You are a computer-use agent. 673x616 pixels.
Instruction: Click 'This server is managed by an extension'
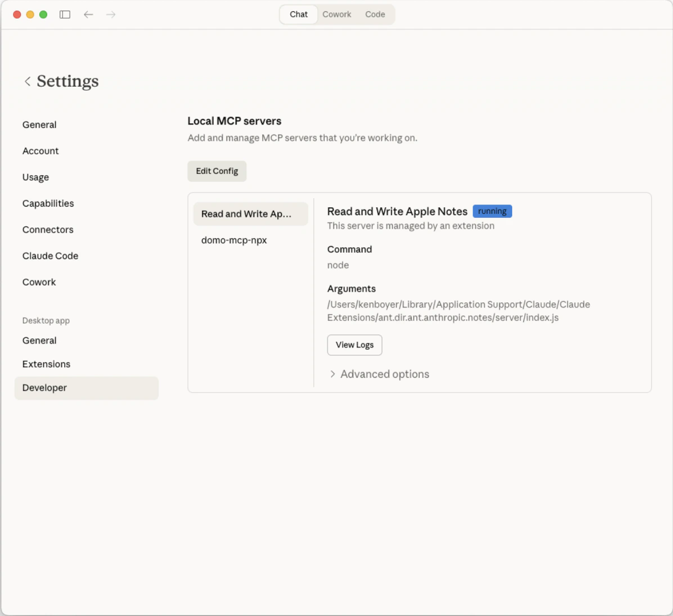[411, 226]
